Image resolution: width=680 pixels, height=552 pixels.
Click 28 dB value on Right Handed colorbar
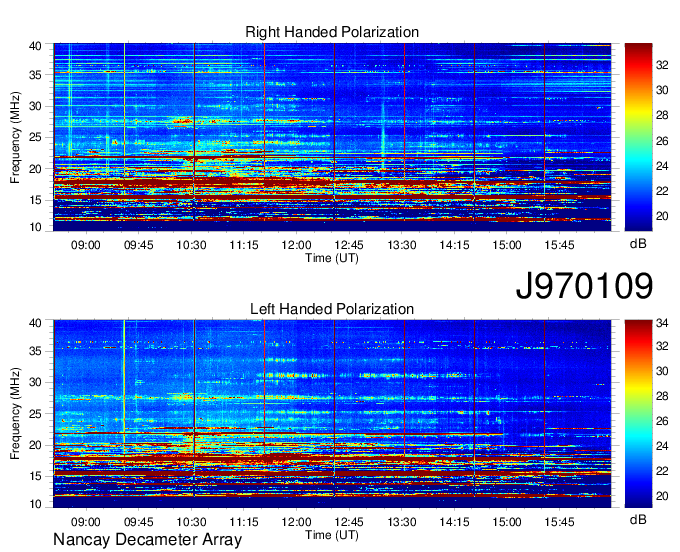662,115
